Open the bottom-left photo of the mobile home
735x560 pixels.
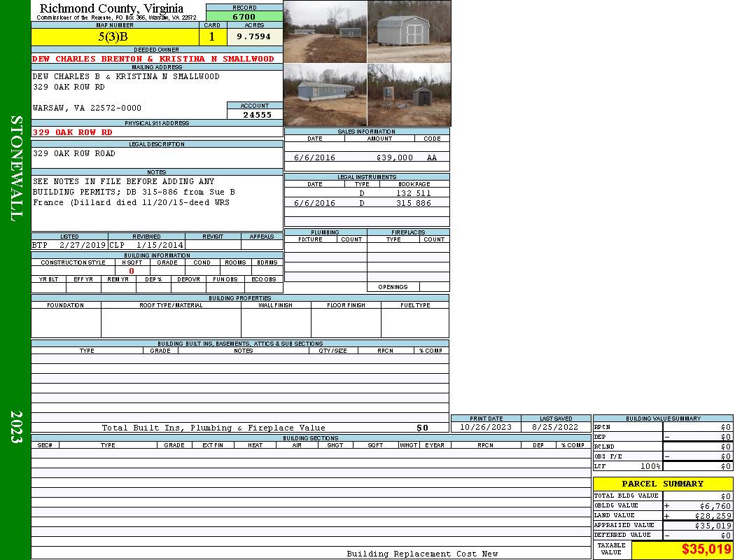coord(325,95)
